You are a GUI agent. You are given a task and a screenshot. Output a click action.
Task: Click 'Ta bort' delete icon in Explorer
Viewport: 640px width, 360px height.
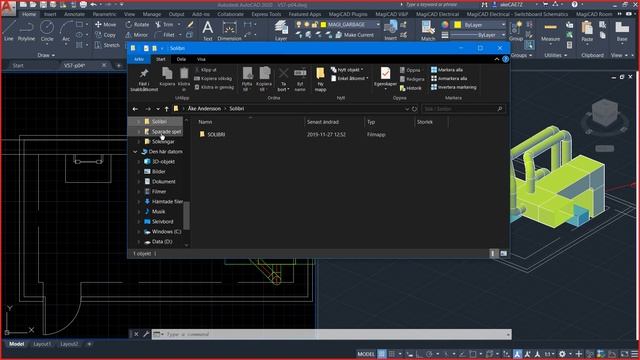[283, 80]
